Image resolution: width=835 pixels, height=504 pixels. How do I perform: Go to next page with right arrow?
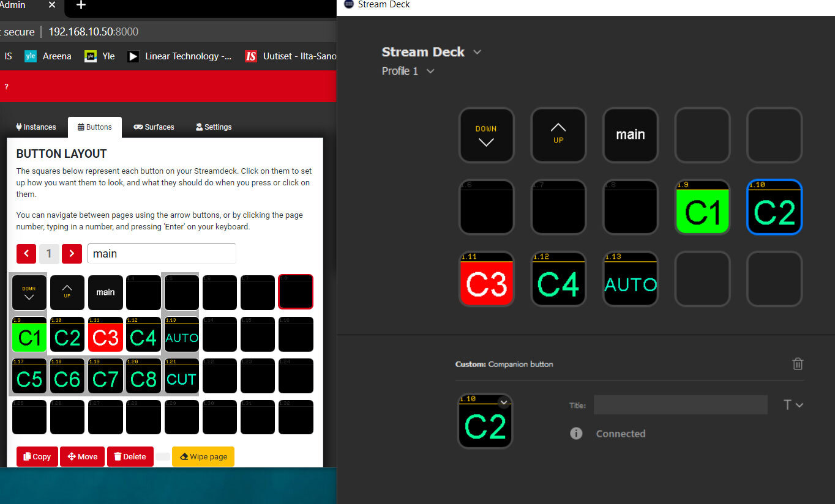click(x=72, y=253)
